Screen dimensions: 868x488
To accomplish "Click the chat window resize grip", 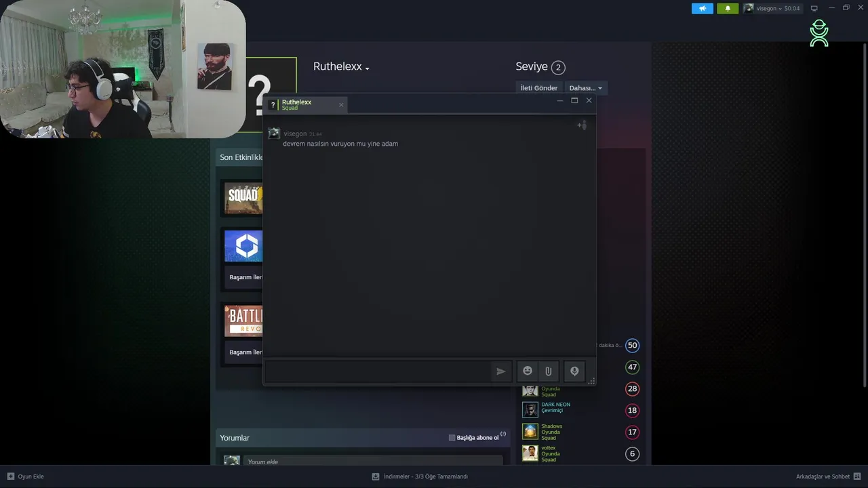I will [591, 382].
